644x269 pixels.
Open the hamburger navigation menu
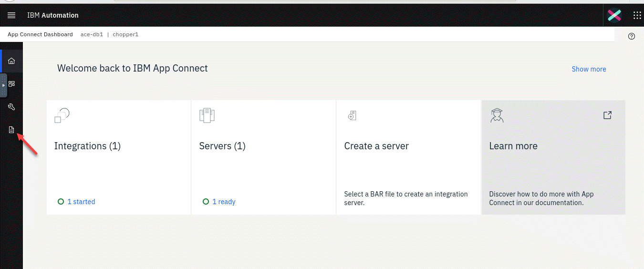pos(11,15)
